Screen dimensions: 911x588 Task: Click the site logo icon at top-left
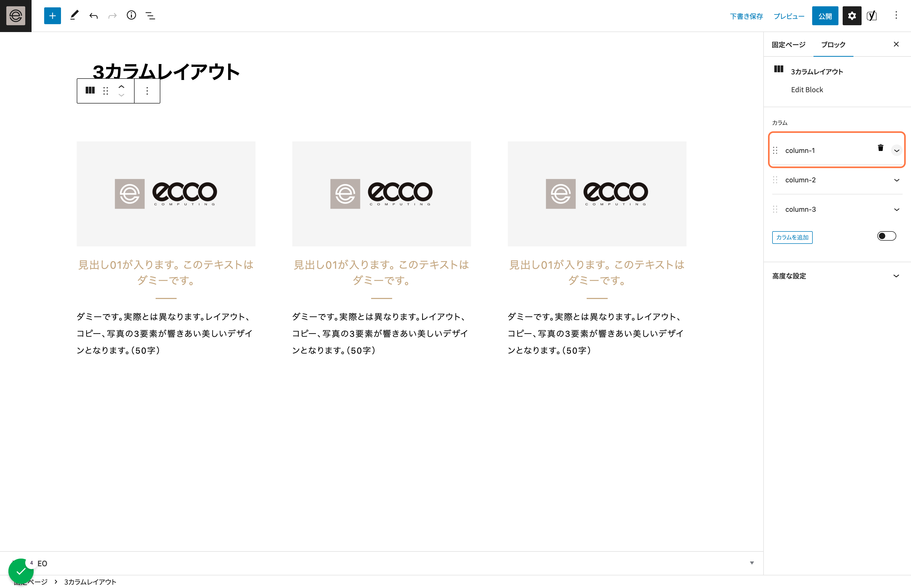(16, 16)
